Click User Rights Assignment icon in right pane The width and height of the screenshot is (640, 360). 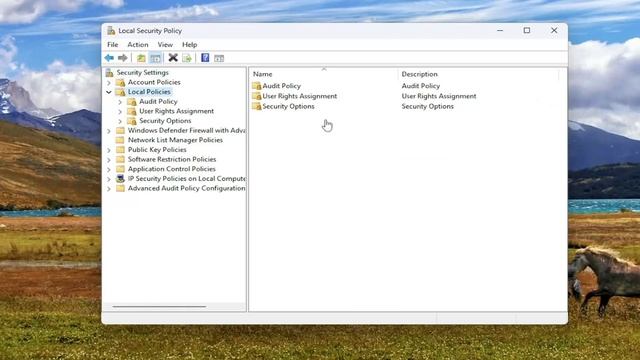click(x=256, y=96)
